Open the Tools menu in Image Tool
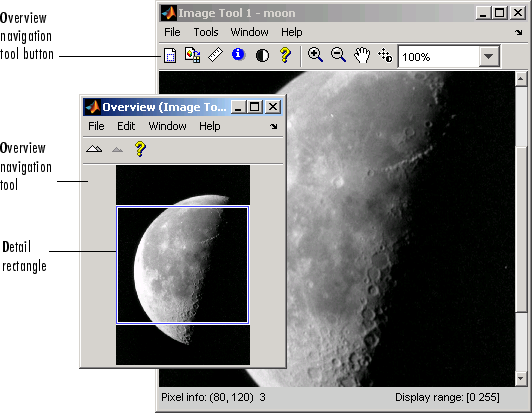 [x=206, y=32]
